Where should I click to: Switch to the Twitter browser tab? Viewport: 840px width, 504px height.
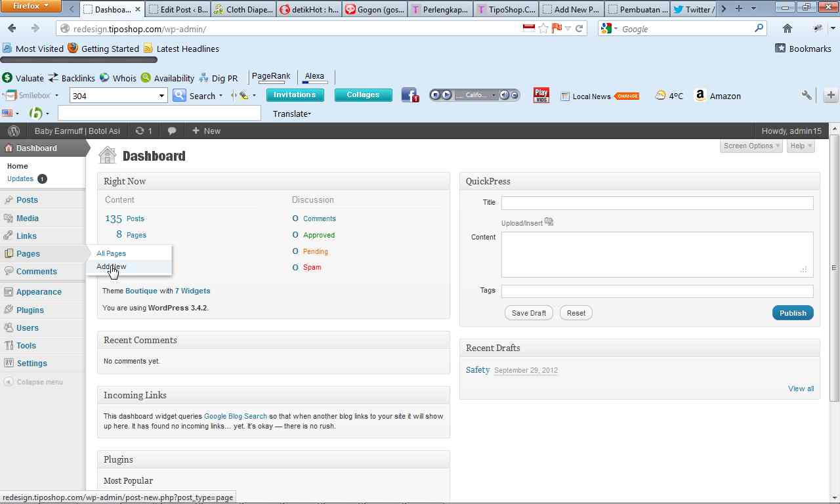tap(694, 9)
